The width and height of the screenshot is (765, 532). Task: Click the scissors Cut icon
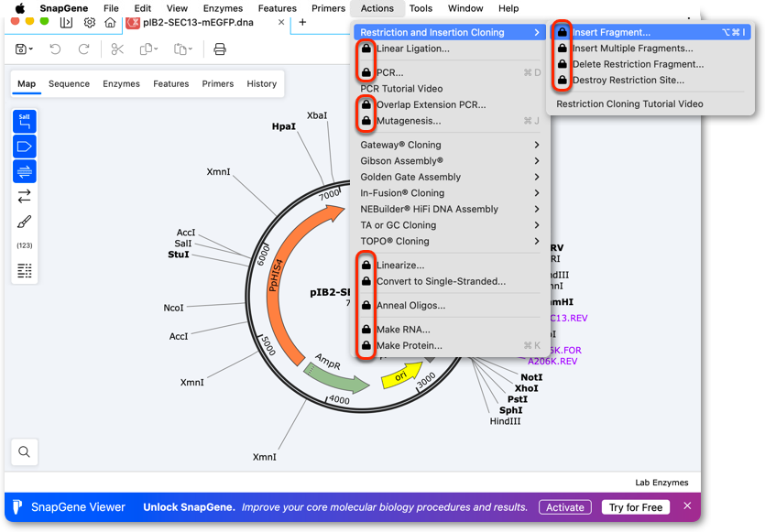pyautogui.click(x=117, y=49)
